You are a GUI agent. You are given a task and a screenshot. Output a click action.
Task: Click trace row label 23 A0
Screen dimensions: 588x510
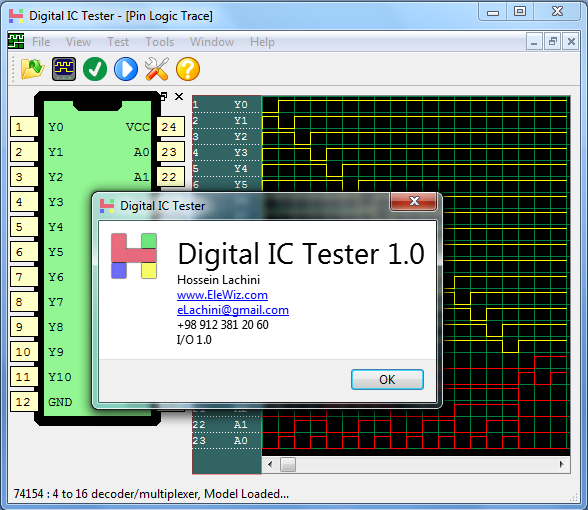click(x=226, y=441)
